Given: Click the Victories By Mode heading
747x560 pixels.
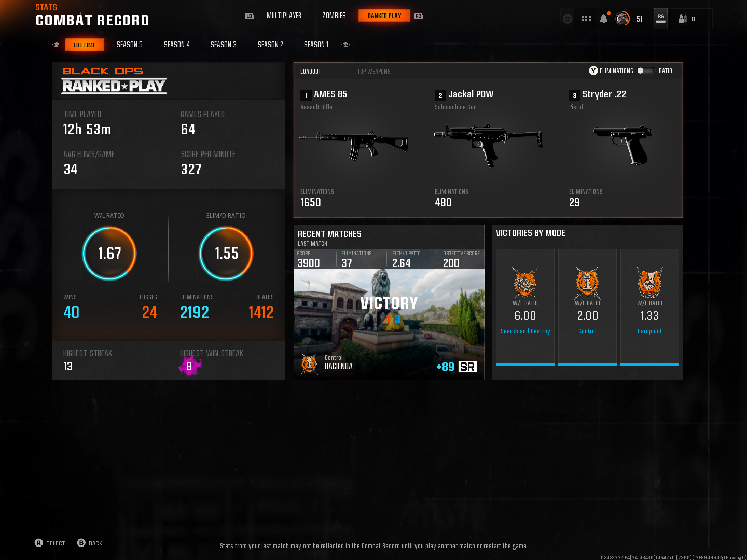Looking at the screenshot, I should click(531, 233).
